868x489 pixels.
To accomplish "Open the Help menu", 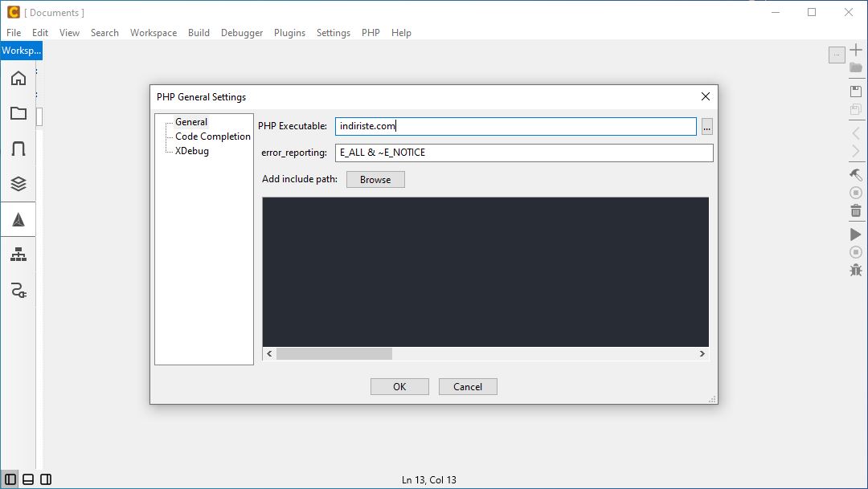I will tap(401, 33).
